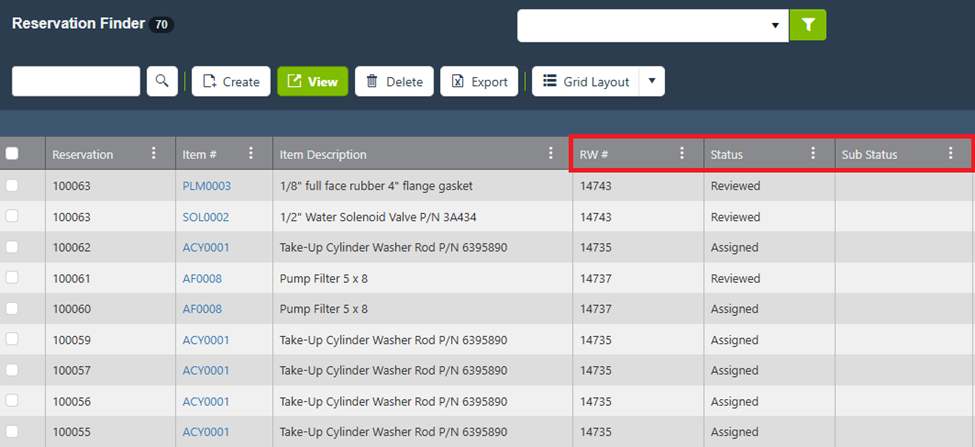
Task: Open the Item Description column options menu
Action: click(550, 154)
